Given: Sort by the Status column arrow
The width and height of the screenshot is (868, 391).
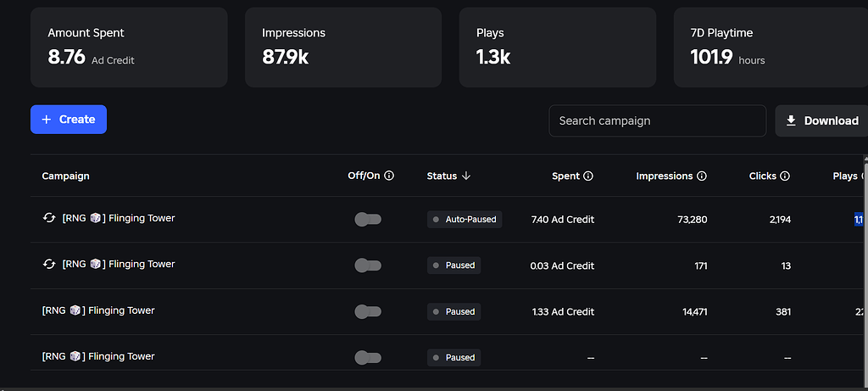Looking at the screenshot, I should tap(466, 176).
